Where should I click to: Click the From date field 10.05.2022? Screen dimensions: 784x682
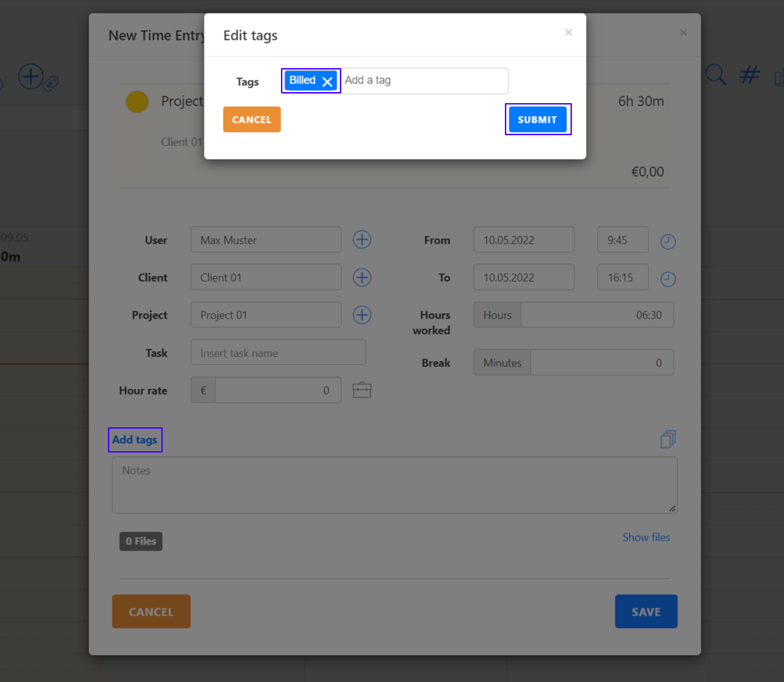click(524, 239)
